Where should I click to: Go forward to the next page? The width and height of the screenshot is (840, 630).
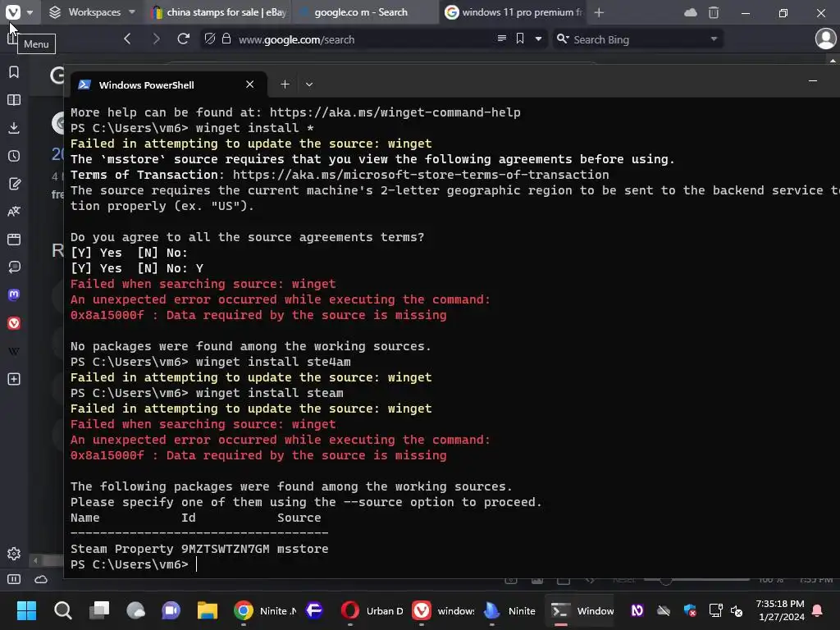[x=156, y=39]
